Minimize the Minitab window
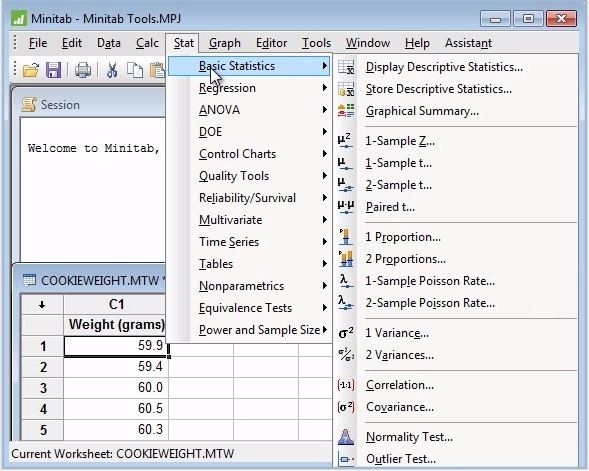589x471 pixels. pyautogui.click(x=495, y=19)
